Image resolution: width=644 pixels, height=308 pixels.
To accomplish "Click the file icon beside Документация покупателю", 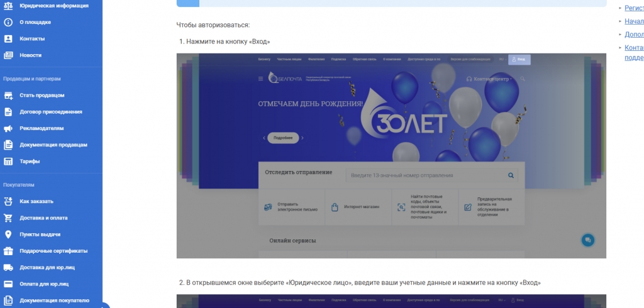I will pos(8,300).
